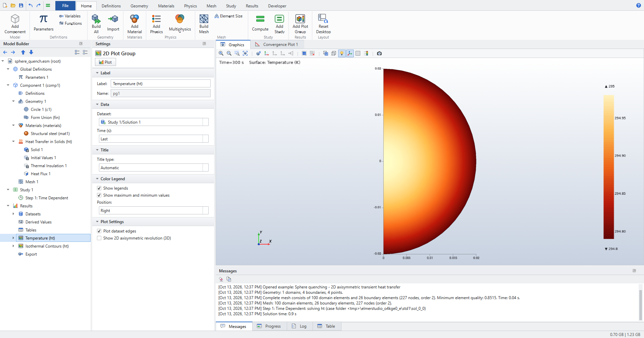Click the Save disk icon
The height and width of the screenshot is (338, 644).
21,5
